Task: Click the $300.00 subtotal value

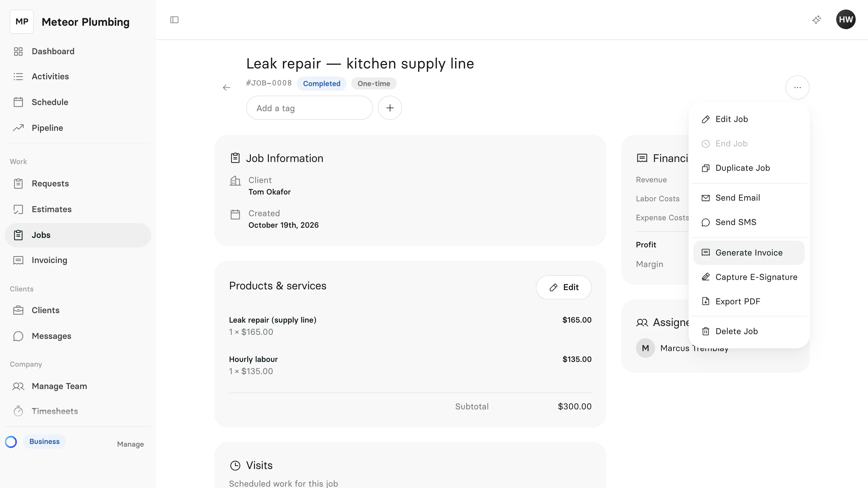Action: point(574,407)
